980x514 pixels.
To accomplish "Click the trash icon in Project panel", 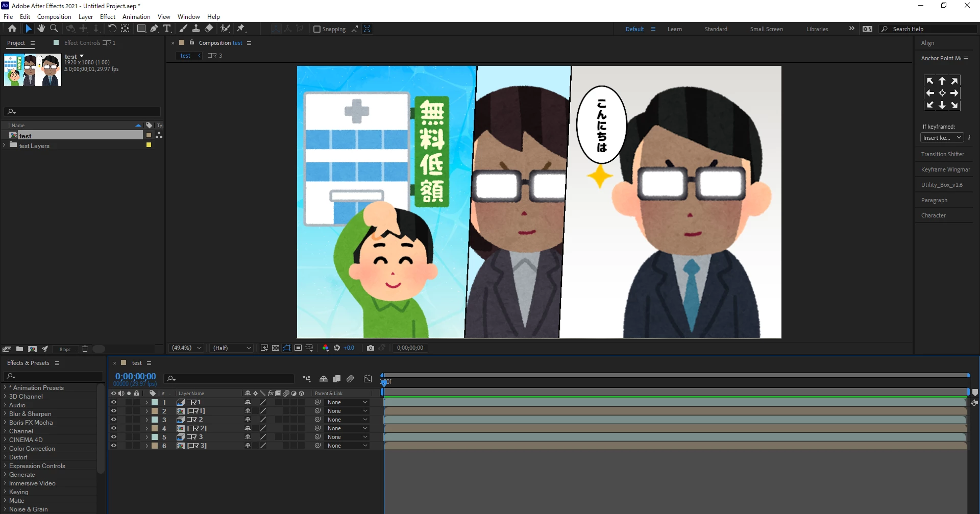I will (x=85, y=349).
